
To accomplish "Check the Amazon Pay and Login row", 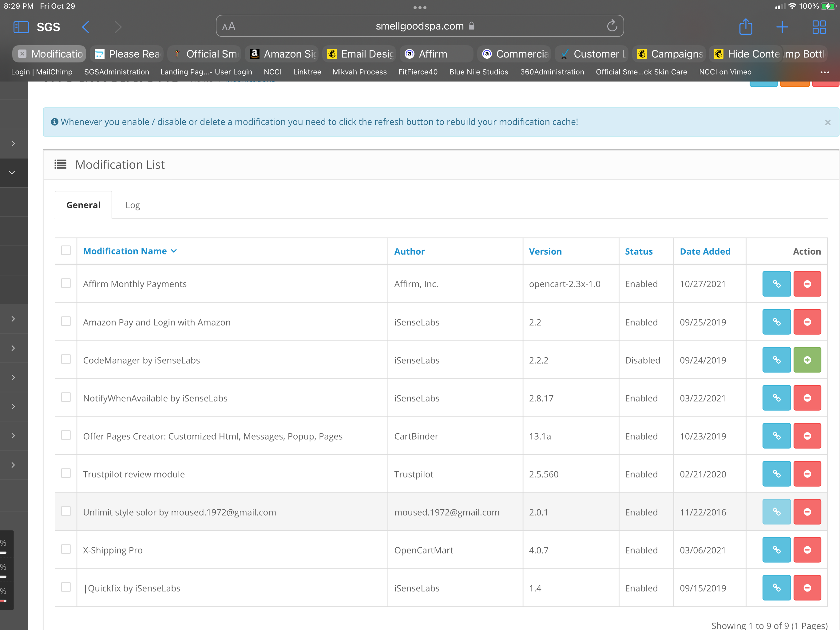I will (x=66, y=321).
